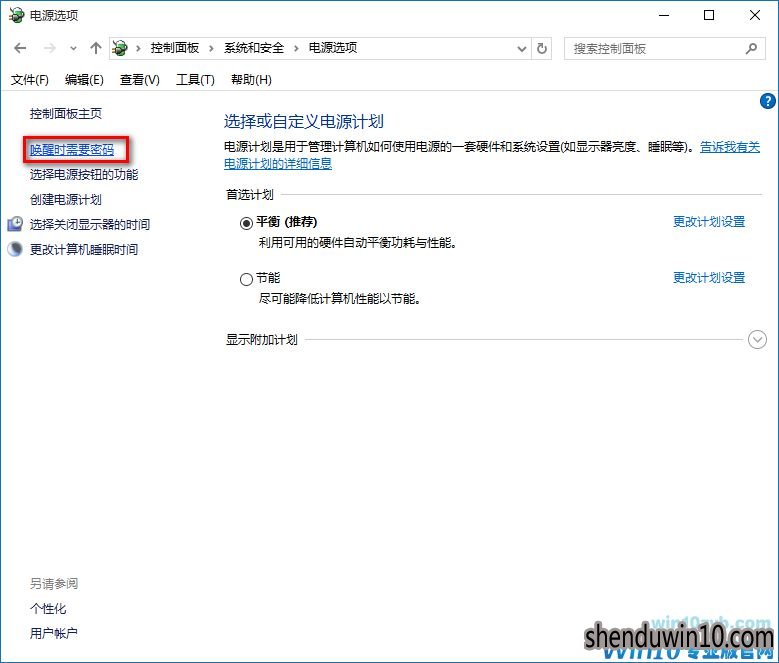Click text 尽可能降低计算机性能以节能
Image resolution: width=779 pixels, height=663 pixels.
[x=340, y=299]
